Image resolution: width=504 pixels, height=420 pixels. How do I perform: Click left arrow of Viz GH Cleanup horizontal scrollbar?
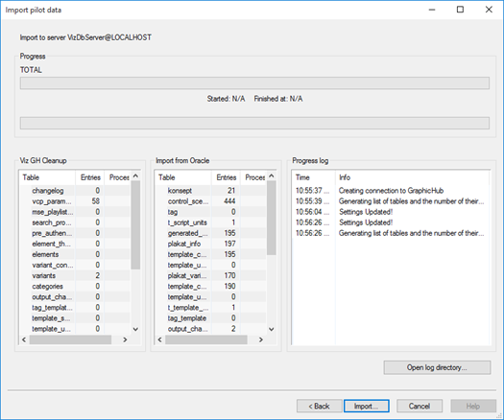coord(24,339)
